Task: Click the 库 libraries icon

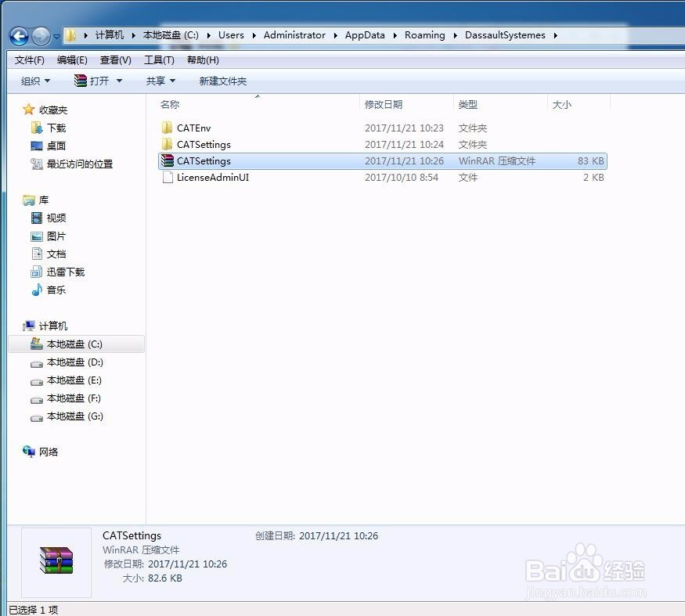Action: pos(29,200)
